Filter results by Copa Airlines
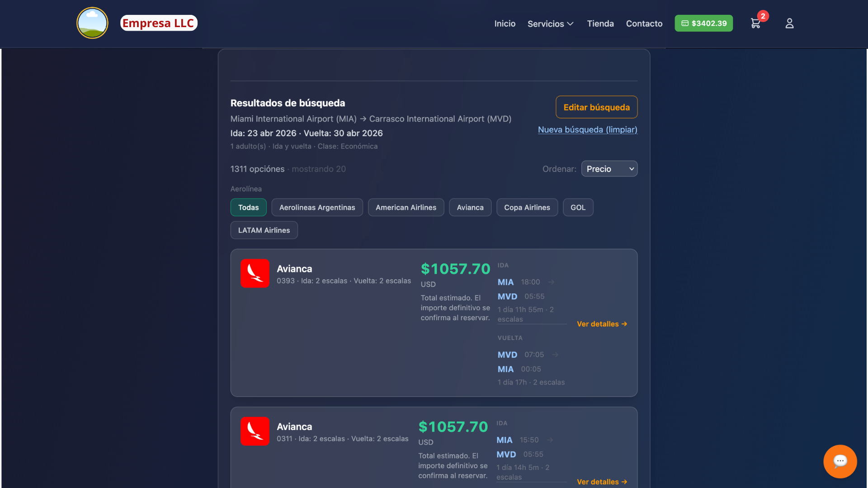The width and height of the screenshot is (868, 488). pyautogui.click(x=527, y=207)
